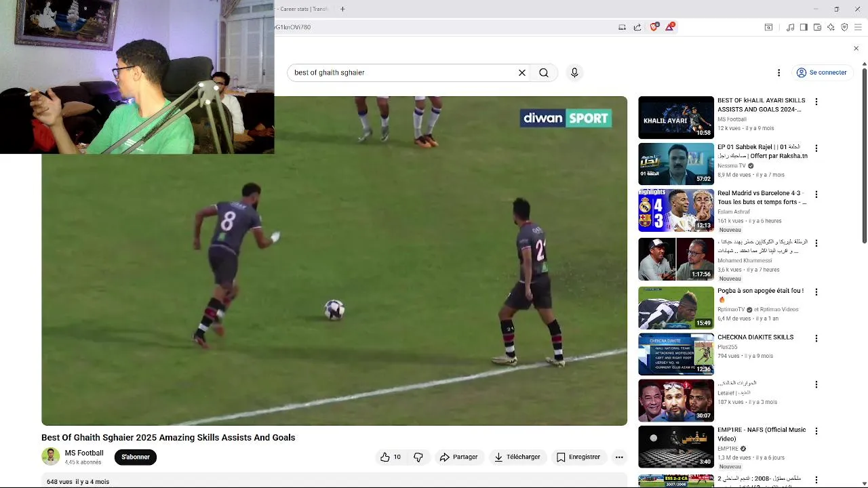Click the Enregistrer save button
Viewport: 868px width, 488px height.
click(x=578, y=457)
